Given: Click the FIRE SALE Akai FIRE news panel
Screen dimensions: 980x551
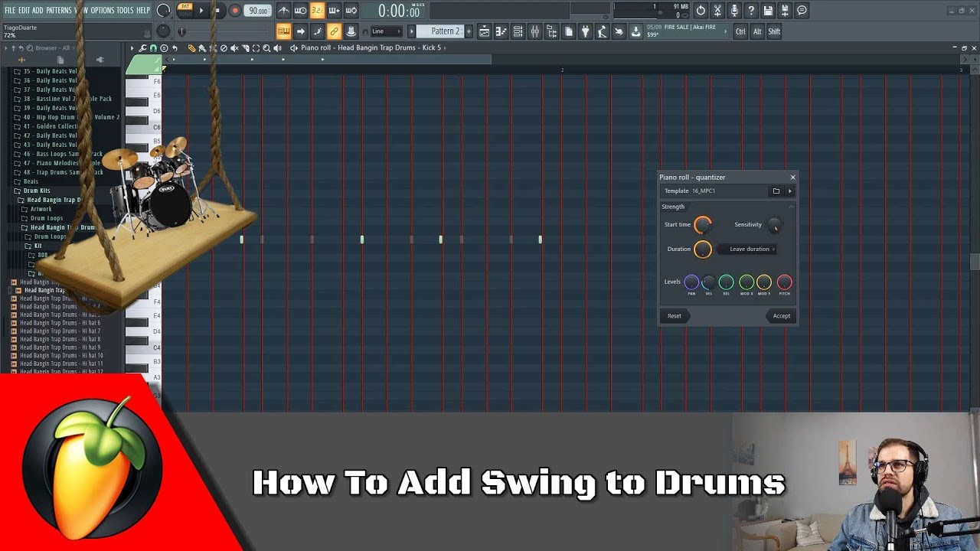Looking at the screenshot, I should (x=687, y=31).
